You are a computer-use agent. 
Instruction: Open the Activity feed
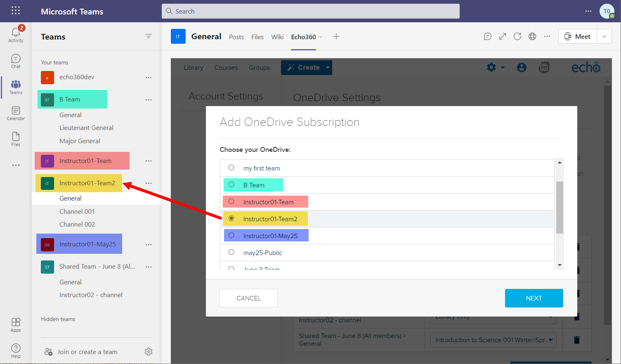16,34
